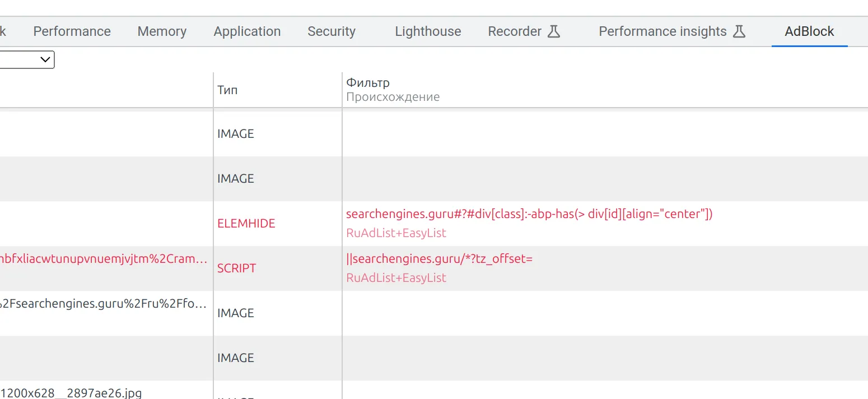Click RuAdList+EasyList under the tz_offset filter
Image resolution: width=868 pixels, height=399 pixels.
(x=396, y=278)
